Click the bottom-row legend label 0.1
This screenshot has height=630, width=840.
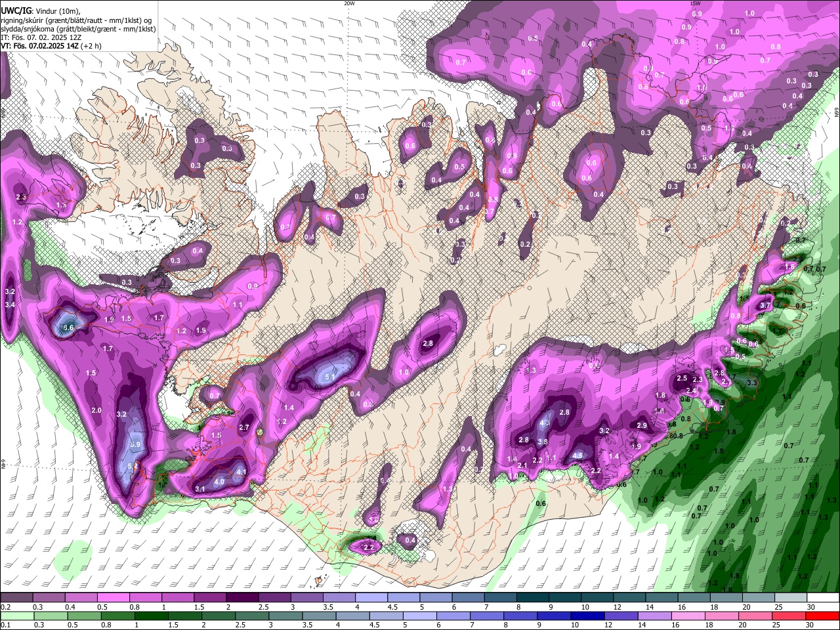pos(5,625)
